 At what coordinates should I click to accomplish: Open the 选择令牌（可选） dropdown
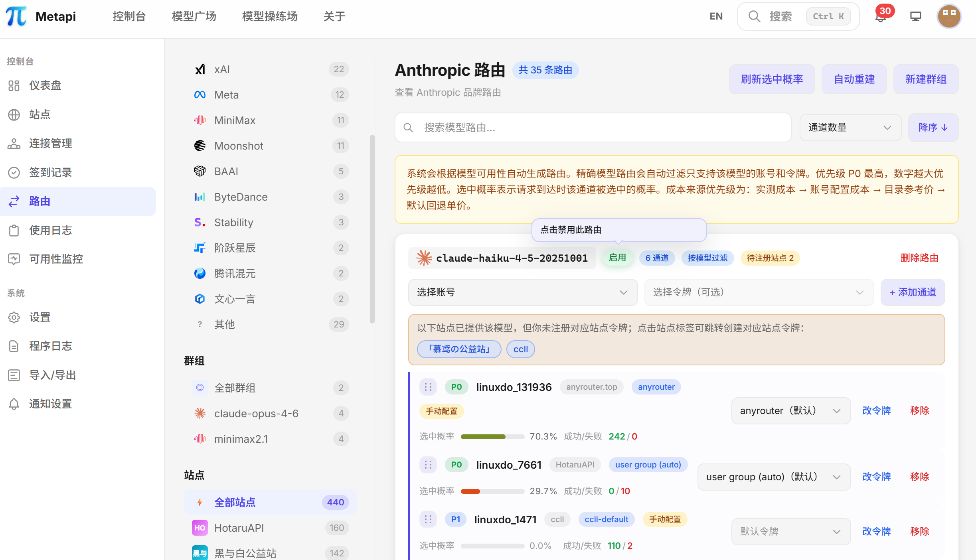pos(759,292)
